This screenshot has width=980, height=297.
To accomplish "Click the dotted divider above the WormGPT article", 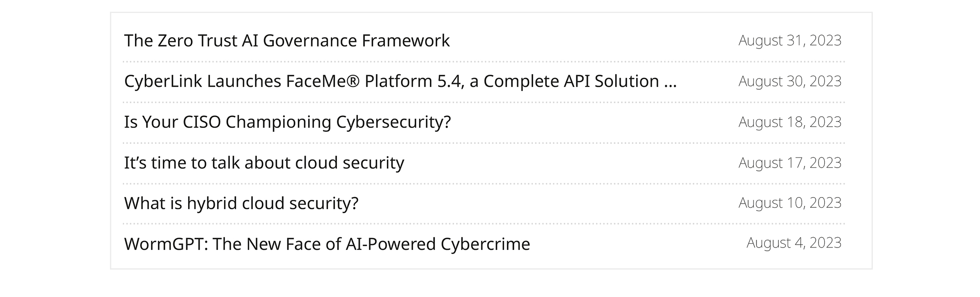I will point(483,224).
